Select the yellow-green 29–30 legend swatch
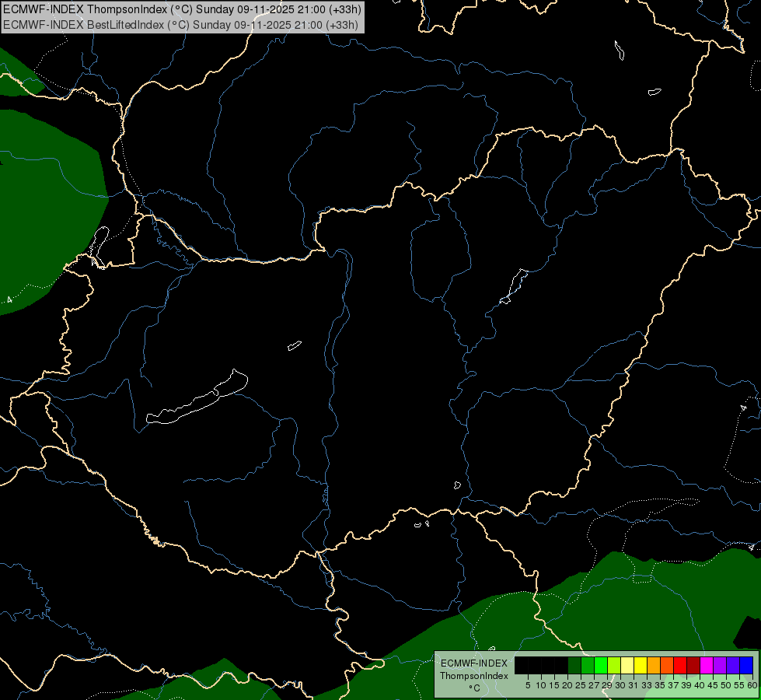The width and height of the screenshot is (761, 700). 614,665
